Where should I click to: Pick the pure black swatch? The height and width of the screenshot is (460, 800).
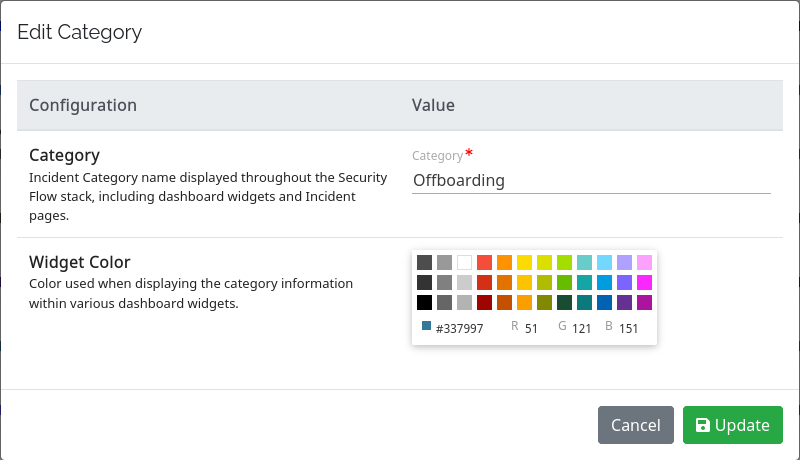(x=425, y=302)
